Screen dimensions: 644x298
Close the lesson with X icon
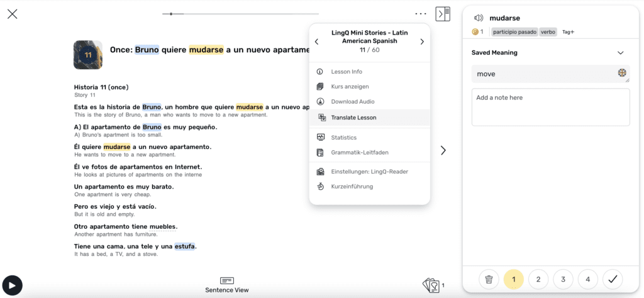pyautogui.click(x=12, y=14)
